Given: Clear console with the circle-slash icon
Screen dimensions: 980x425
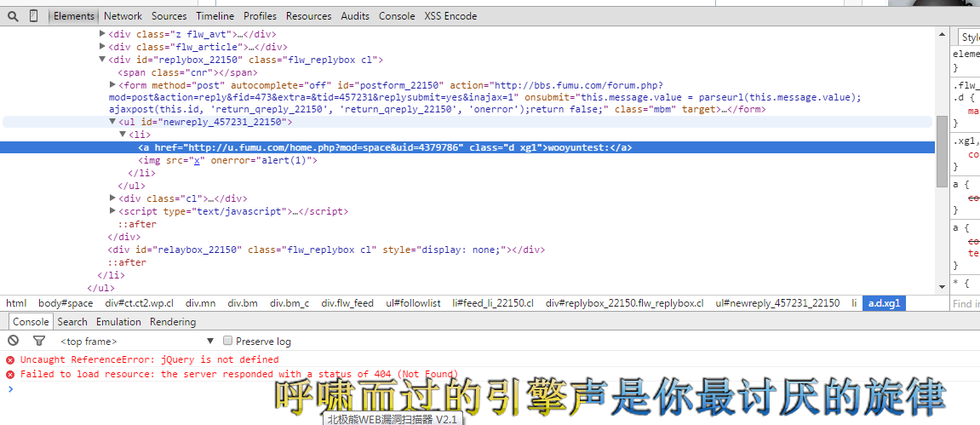Looking at the screenshot, I should 13,341.
